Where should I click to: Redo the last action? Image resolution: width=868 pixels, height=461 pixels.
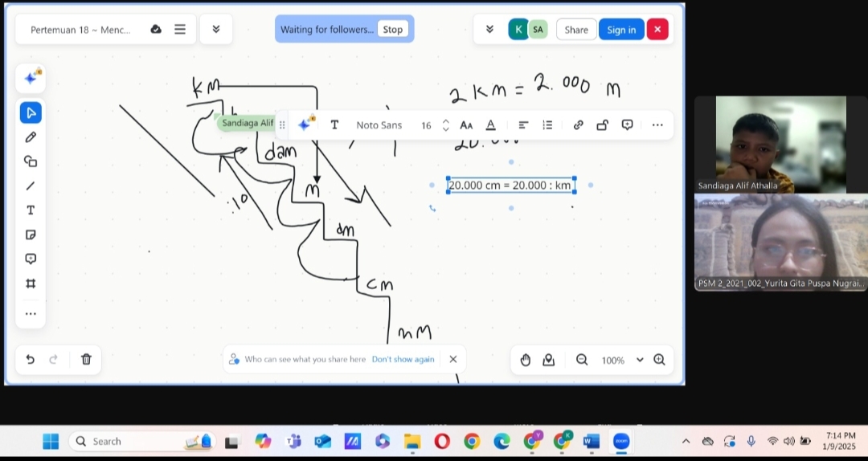[x=54, y=360]
